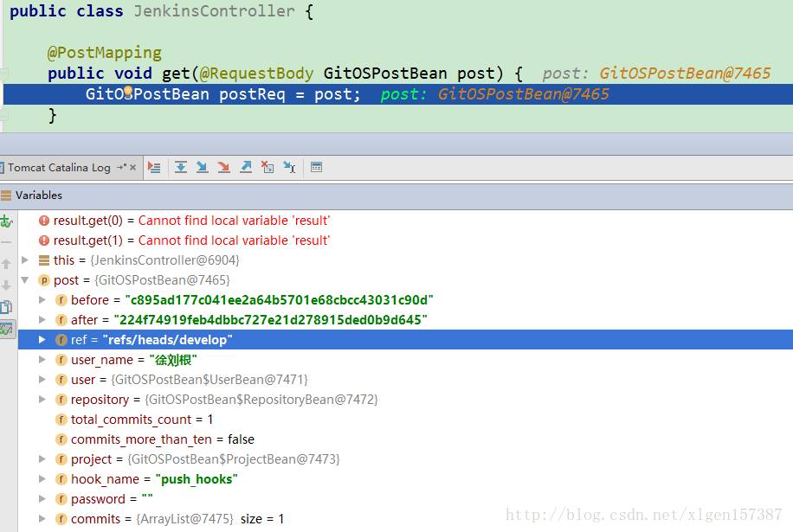Select the commits_more_than_ten = false row

point(405,439)
